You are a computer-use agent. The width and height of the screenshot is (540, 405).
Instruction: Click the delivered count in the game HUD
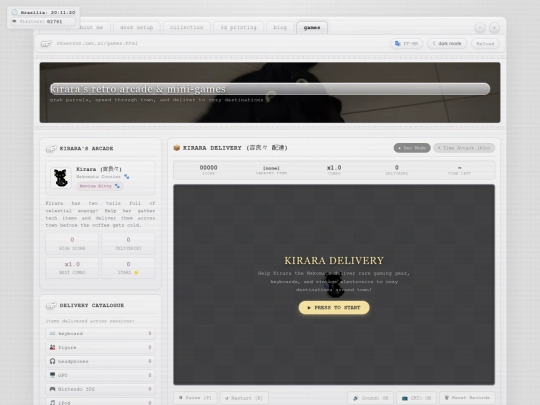397,167
